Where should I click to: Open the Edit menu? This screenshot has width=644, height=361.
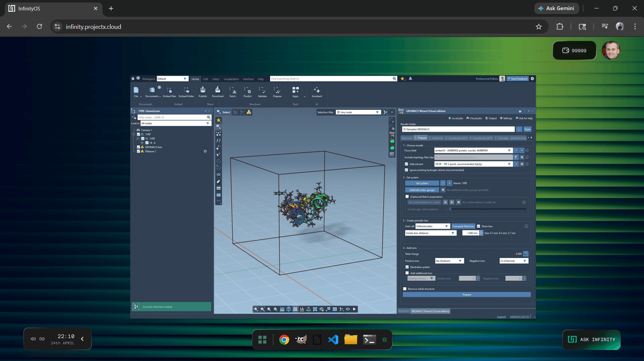click(x=205, y=79)
